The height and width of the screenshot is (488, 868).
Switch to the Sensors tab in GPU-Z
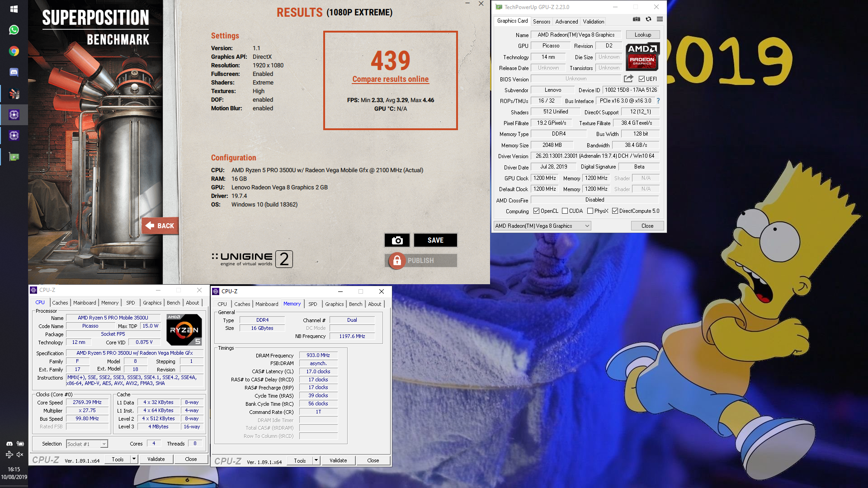pyautogui.click(x=541, y=21)
